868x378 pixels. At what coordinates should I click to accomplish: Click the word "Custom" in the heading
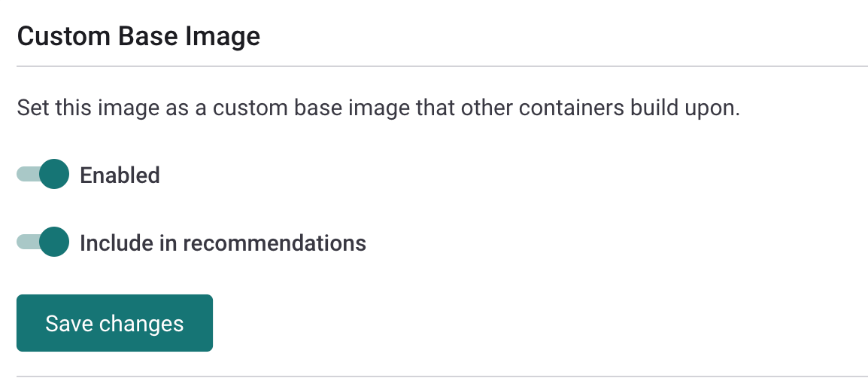(56, 36)
